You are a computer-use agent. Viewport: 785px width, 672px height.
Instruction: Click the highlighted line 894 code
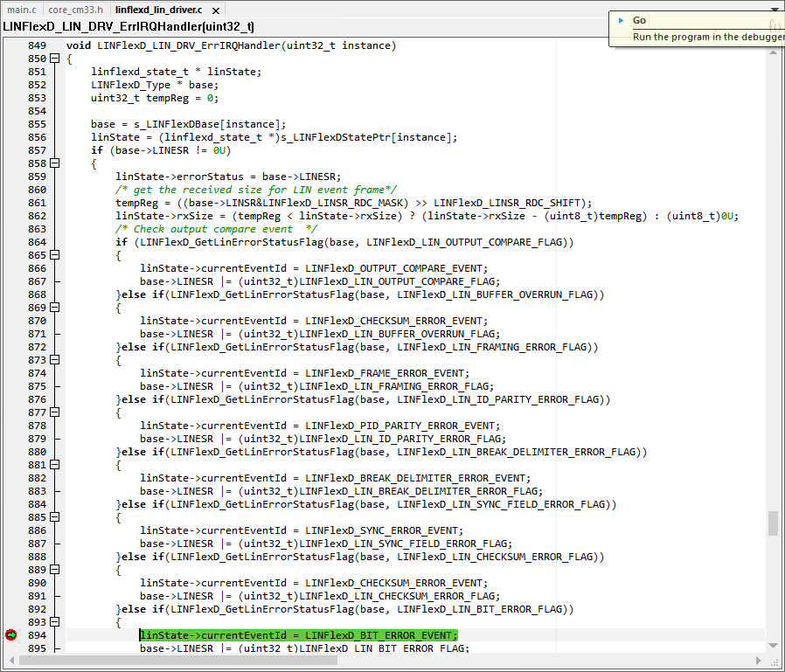(298, 635)
